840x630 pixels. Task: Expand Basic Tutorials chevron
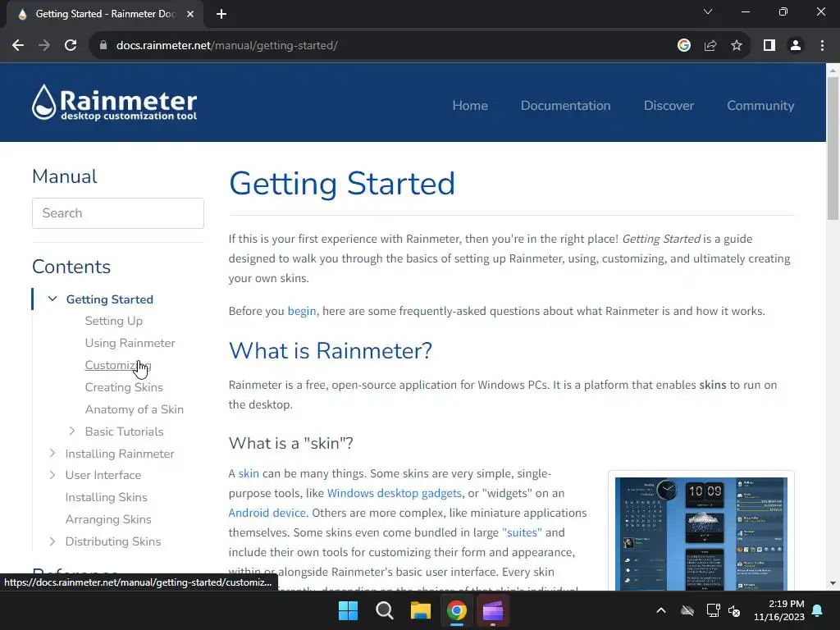72,431
